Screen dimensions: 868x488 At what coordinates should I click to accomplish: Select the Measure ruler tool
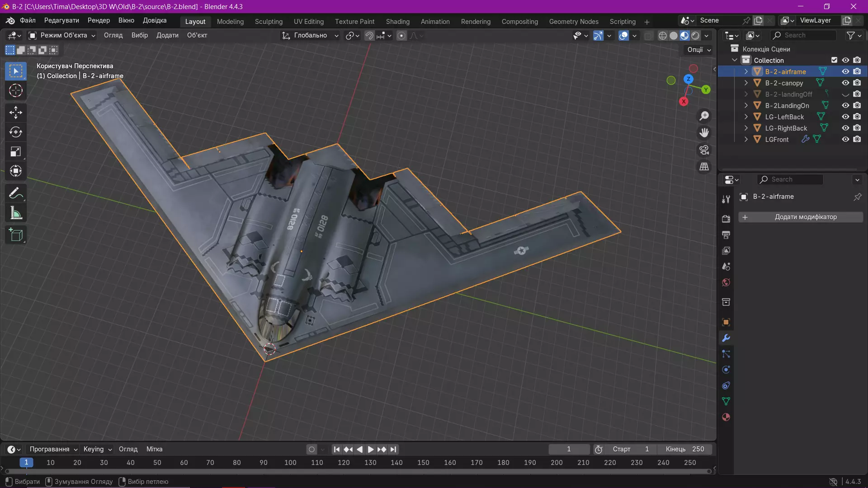[16, 213]
